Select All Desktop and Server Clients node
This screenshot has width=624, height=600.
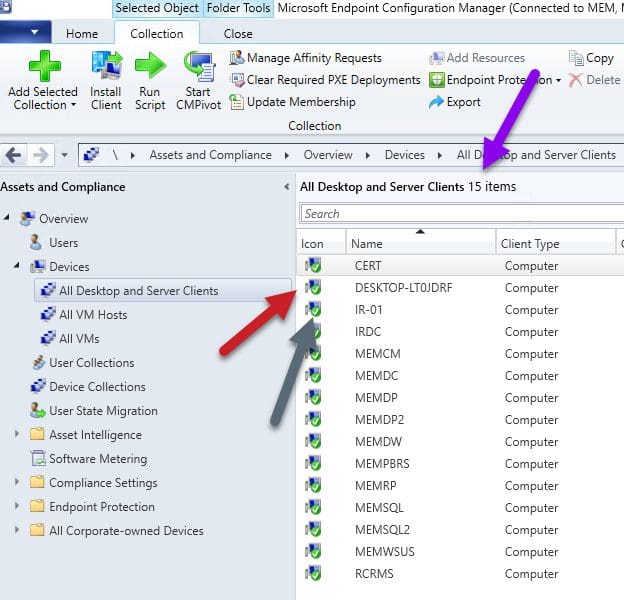point(163,291)
